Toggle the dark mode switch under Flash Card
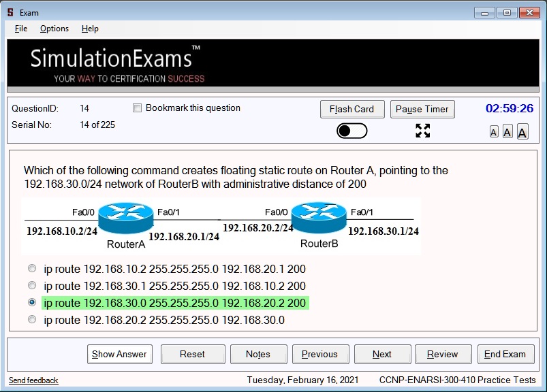The height and width of the screenshot is (392, 547). tap(351, 131)
